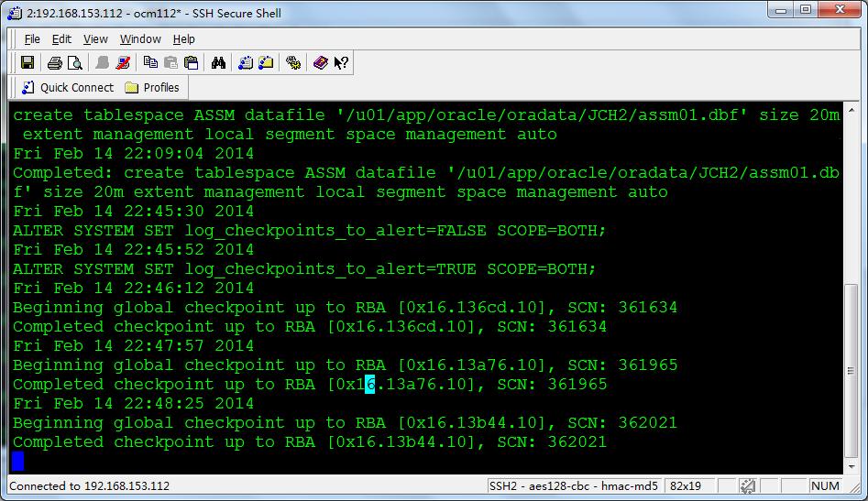
Task: Close the SSH Secure Shell window
Action: point(840,9)
